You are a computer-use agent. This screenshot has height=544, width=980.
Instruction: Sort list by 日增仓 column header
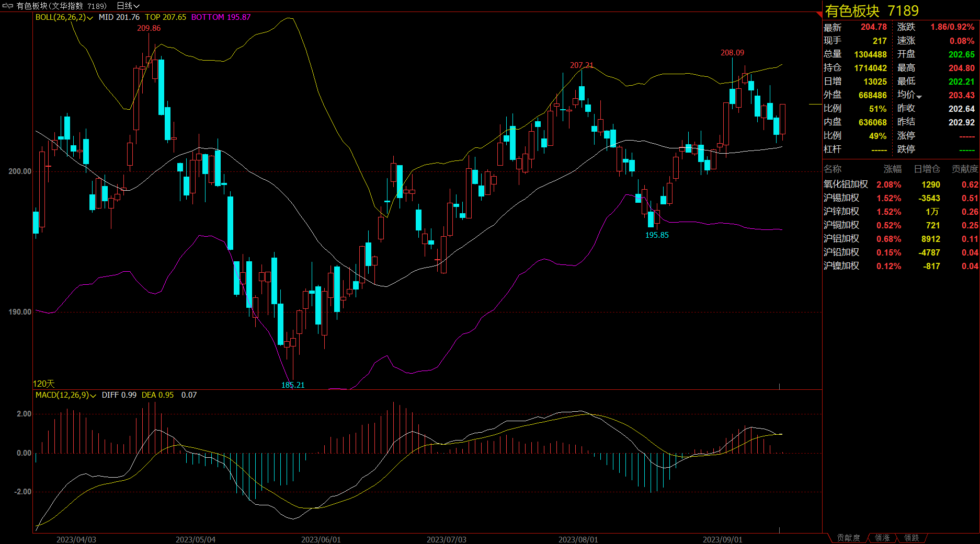(926, 169)
